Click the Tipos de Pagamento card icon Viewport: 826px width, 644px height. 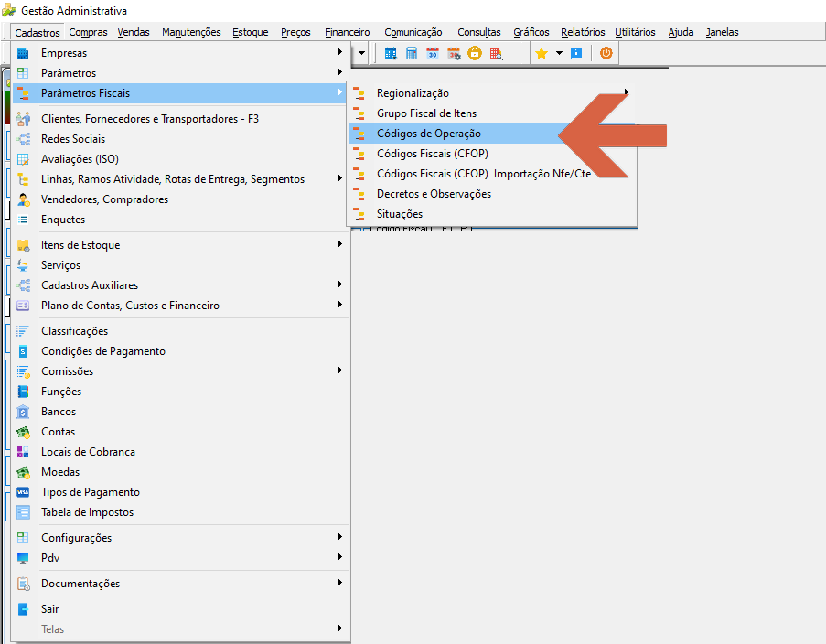(x=23, y=492)
